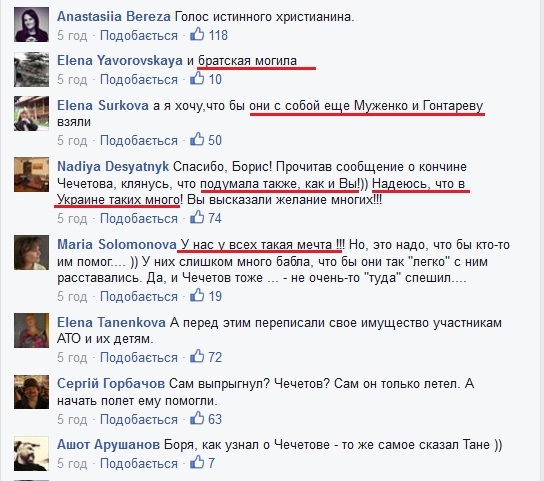Click the 5 год timestamp on Elena Surkova's comment
Image resolution: width=544 pixels, height=481 pixels.
click(x=72, y=141)
